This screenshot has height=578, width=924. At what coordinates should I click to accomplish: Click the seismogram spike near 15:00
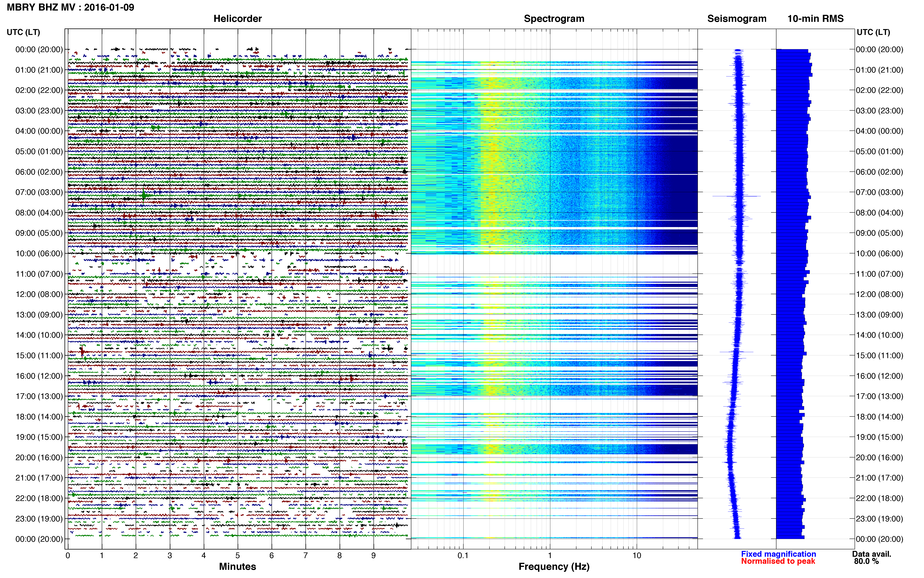click(736, 352)
